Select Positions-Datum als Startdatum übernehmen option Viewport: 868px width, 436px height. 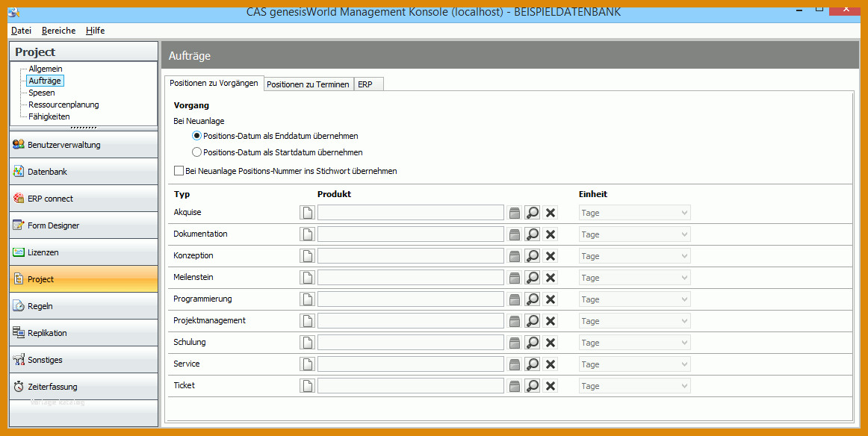coord(277,152)
